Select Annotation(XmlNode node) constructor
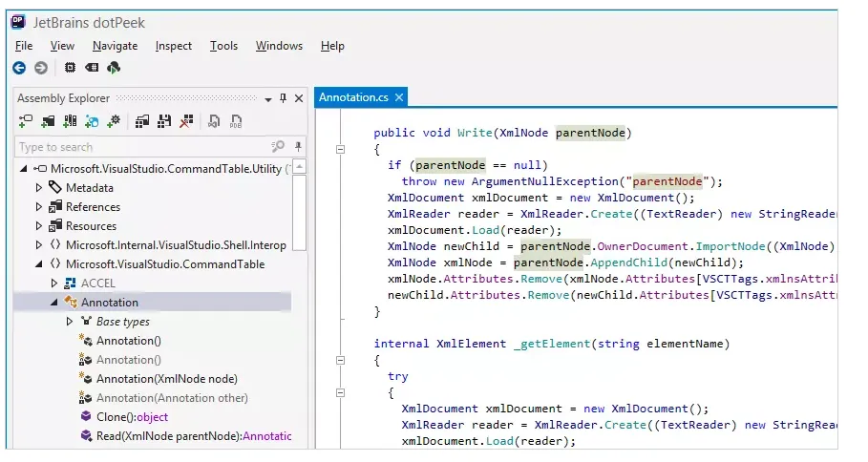 click(166, 379)
